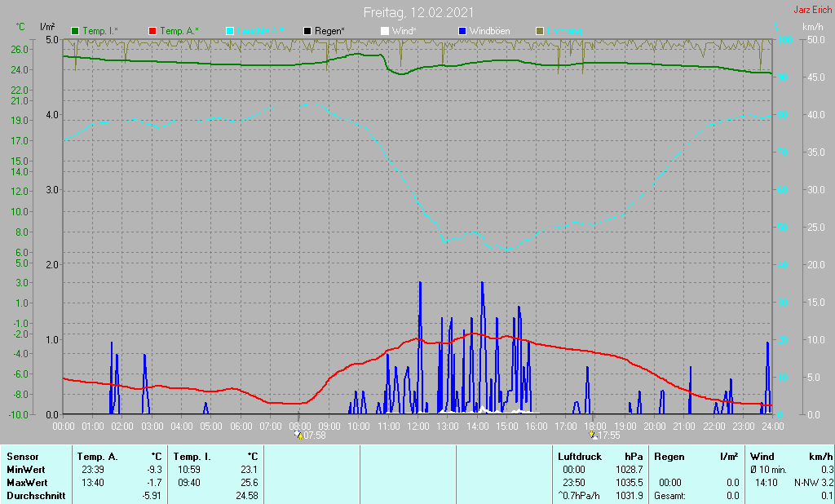Viewport: 835px width, 504px height.
Task: Click the 'Jarz Erich' name in red
Action: pos(813,10)
